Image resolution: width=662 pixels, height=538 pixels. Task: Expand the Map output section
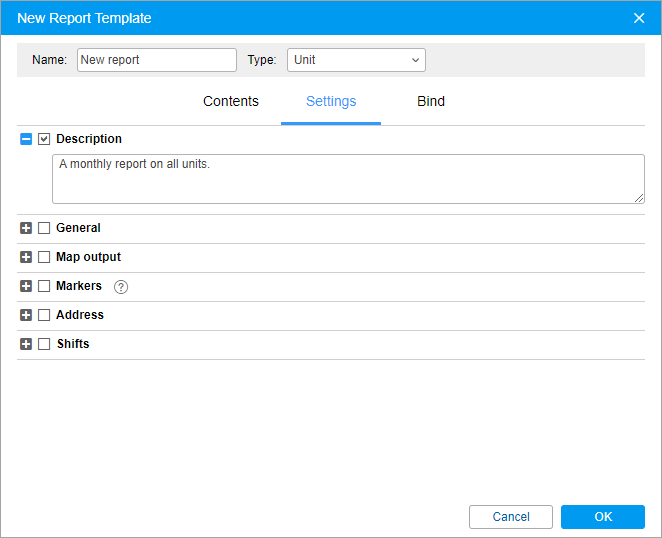(26, 257)
